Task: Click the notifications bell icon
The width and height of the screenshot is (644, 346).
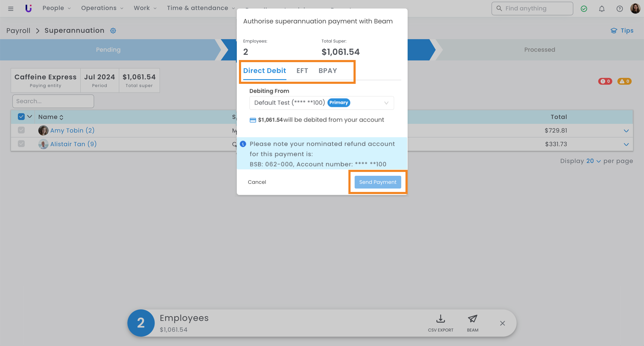Action: [602, 9]
